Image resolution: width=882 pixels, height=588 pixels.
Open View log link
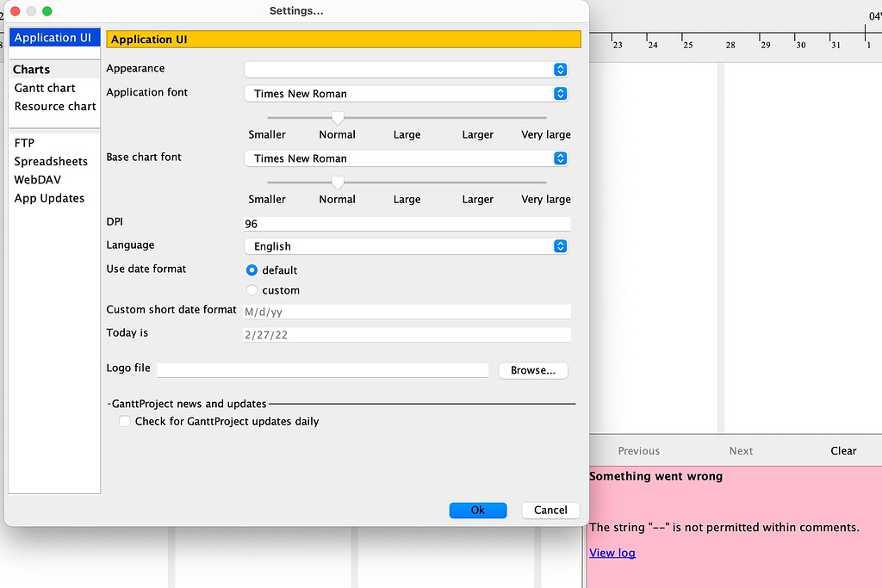pos(612,552)
